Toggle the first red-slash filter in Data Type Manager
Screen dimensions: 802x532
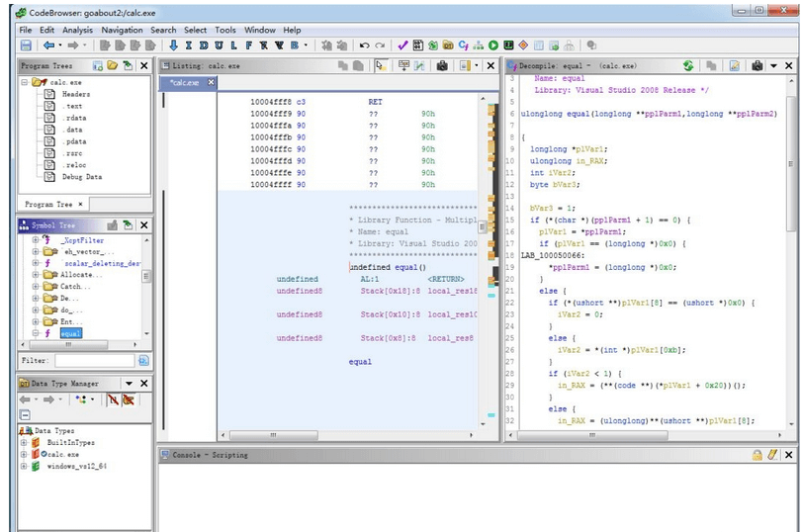point(113,399)
